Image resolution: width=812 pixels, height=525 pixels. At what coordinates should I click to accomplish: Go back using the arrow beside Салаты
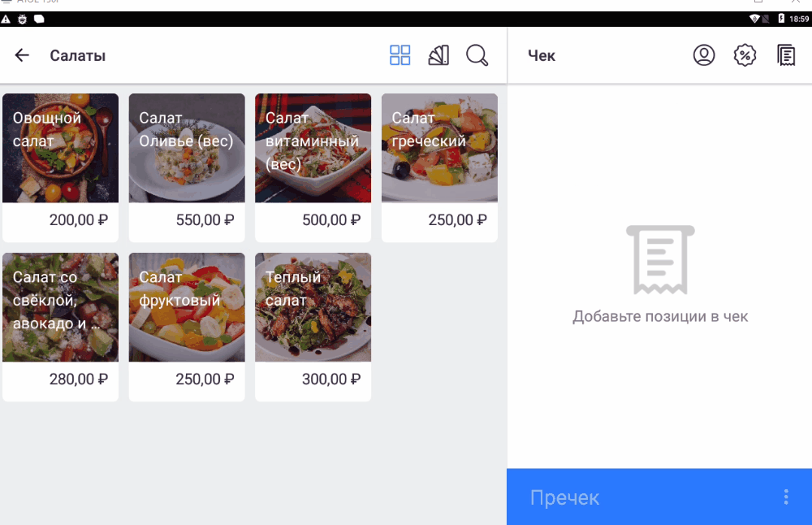click(x=22, y=55)
